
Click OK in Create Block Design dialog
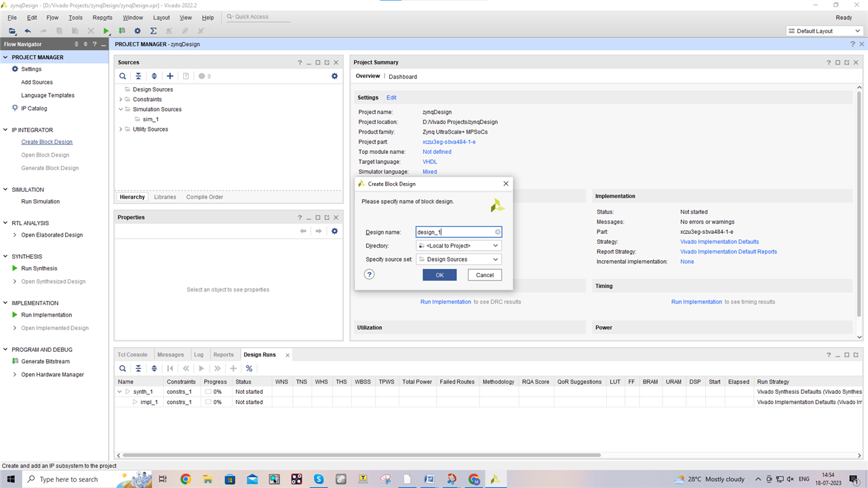(x=439, y=274)
